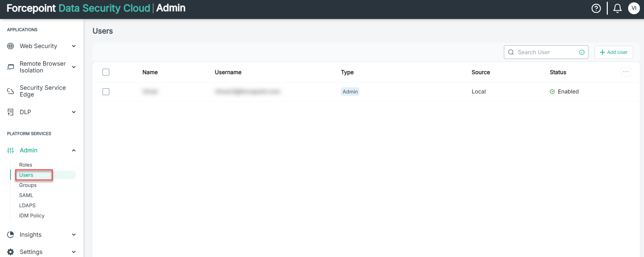
Task: Open the Roles admin page
Action: click(x=26, y=165)
